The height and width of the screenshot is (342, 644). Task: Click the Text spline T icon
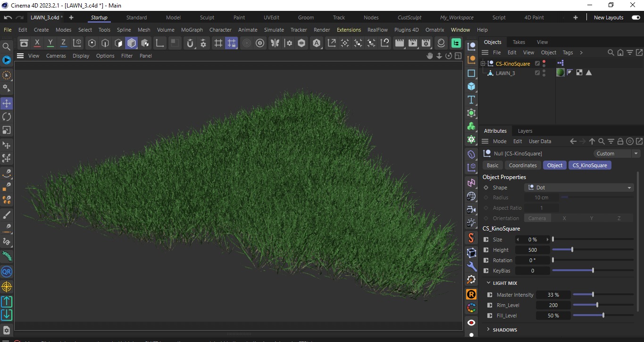pyautogui.click(x=471, y=100)
